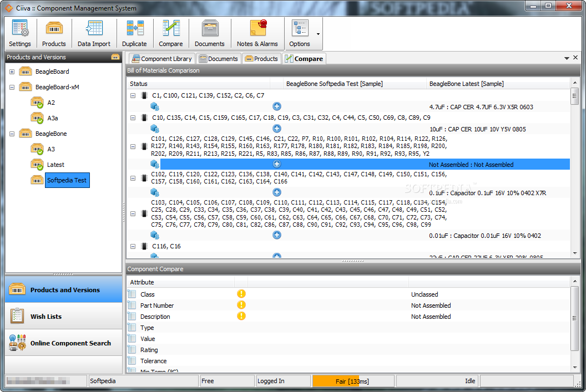Click plus icon in 10uF row

pos(277,129)
